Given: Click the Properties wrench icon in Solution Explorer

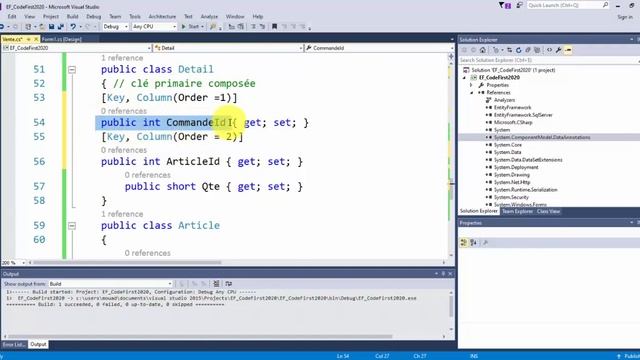Looking at the screenshot, I should point(558,50).
